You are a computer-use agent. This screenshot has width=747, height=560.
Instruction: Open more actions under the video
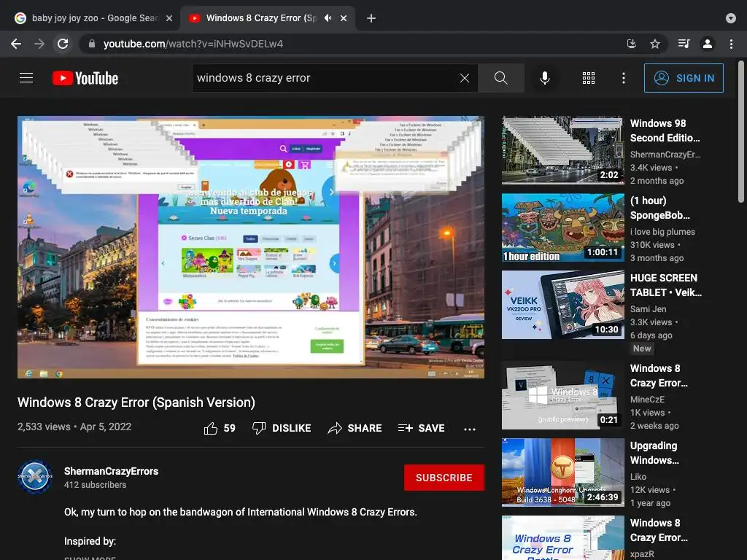(470, 429)
